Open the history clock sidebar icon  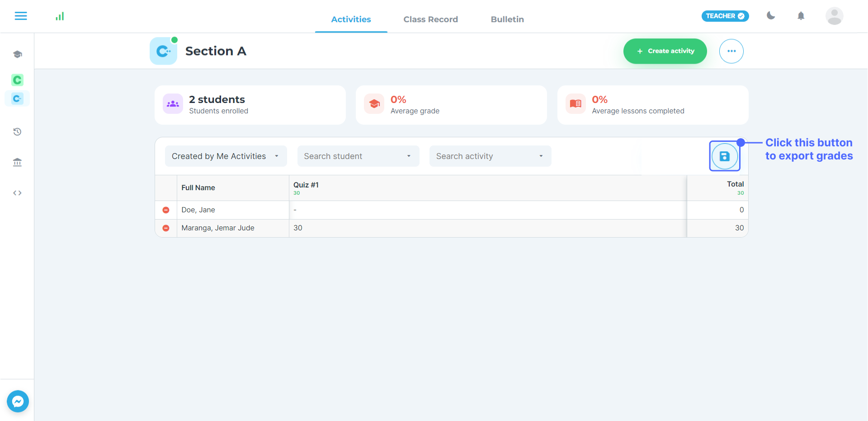pyautogui.click(x=18, y=132)
